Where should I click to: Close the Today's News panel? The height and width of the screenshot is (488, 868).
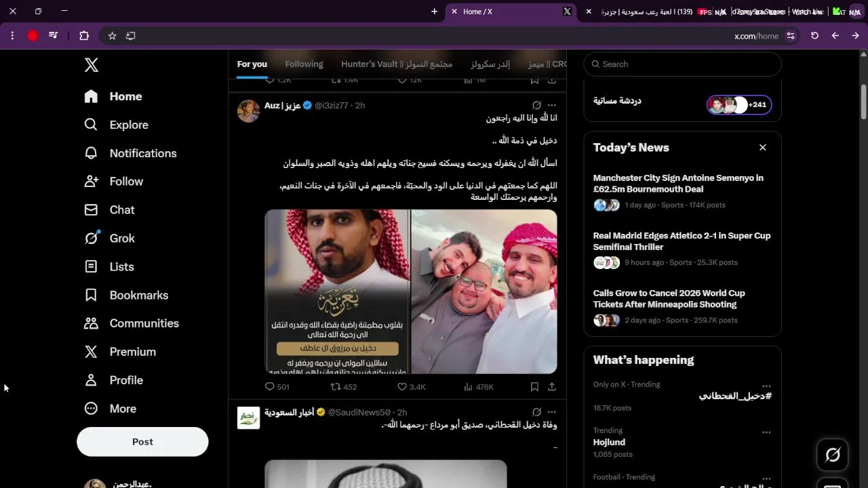[x=763, y=147]
